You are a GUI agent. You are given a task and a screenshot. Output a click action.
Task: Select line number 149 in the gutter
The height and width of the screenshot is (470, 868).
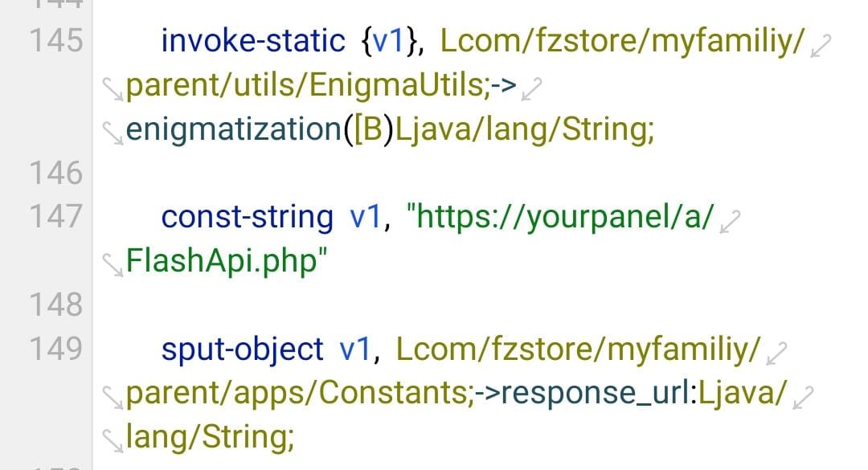coord(56,349)
